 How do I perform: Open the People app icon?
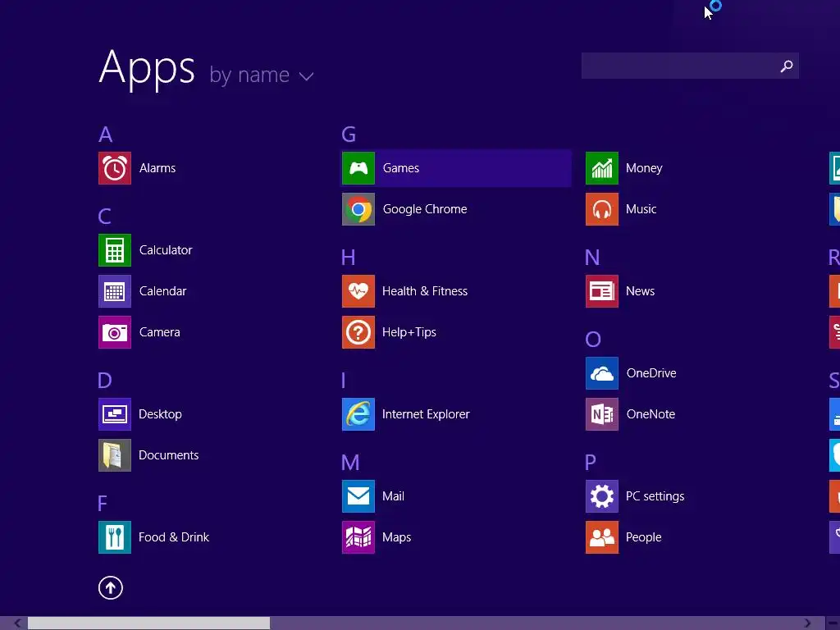pyautogui.click(x=602, y=537)
